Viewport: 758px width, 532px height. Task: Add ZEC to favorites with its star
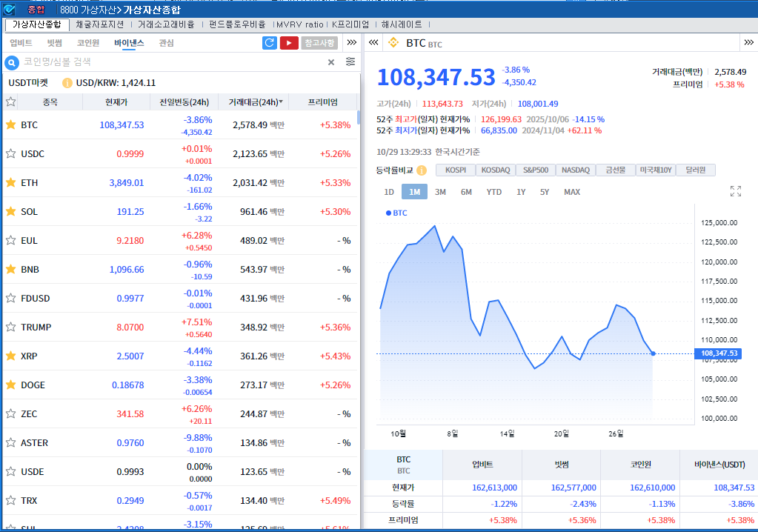coord(10,414)
